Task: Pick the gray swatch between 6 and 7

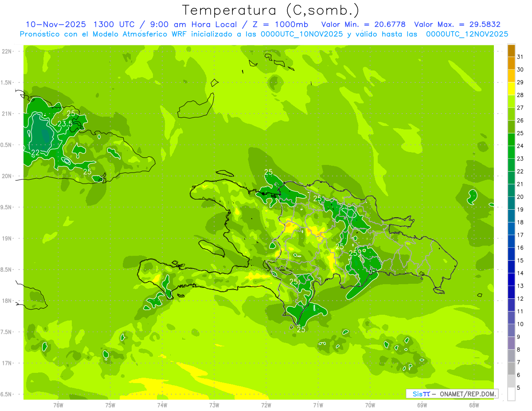Action: [511, 368]
